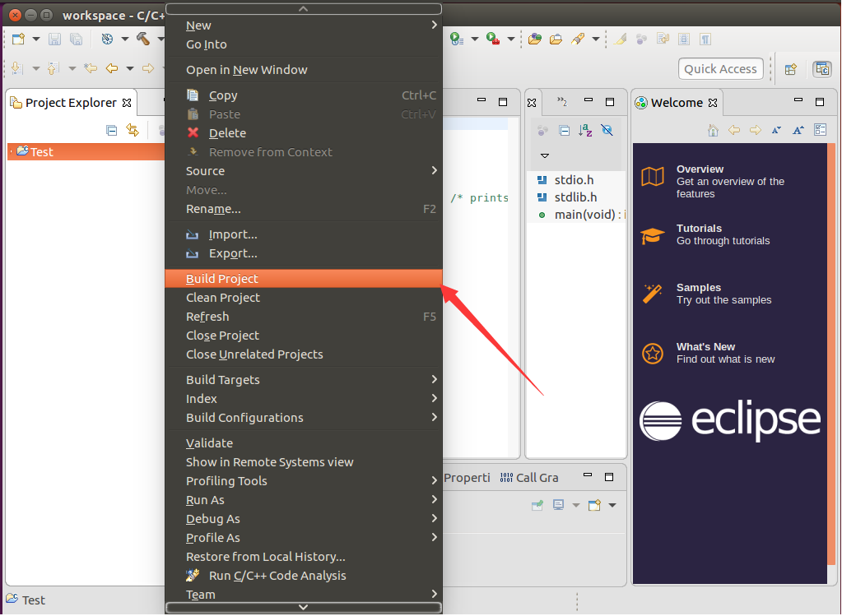Choose Clean Project in context menu

click(x=304, y=298)
